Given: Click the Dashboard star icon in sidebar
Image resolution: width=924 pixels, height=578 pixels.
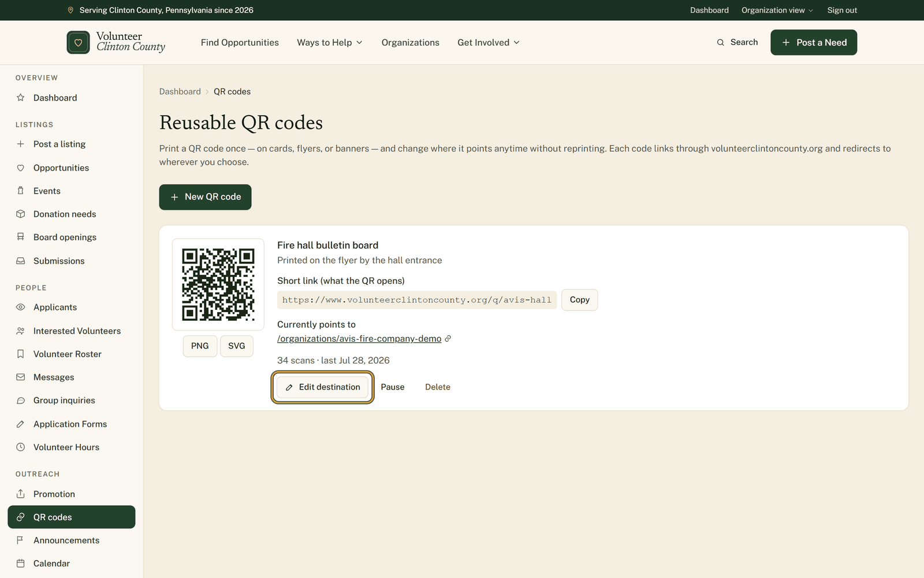Looking at the screenshot, I should click(x=21, y=98).
